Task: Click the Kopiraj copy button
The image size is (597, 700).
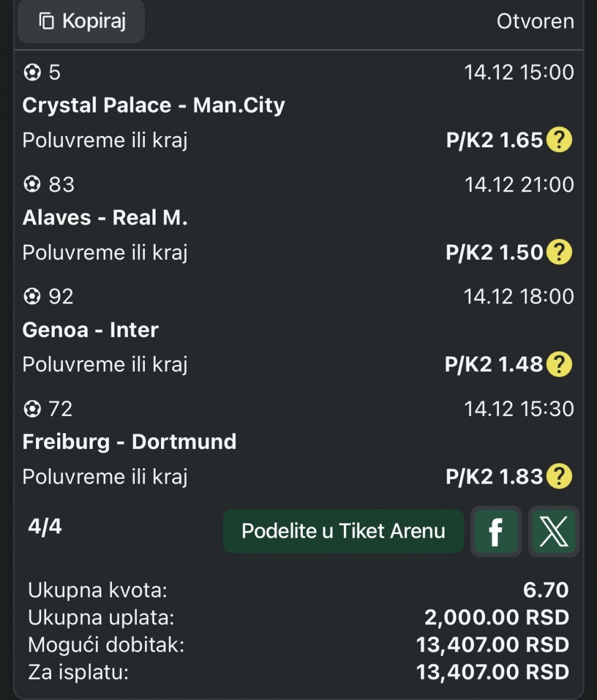Action: pyautogui.click(x=81, y=22)
